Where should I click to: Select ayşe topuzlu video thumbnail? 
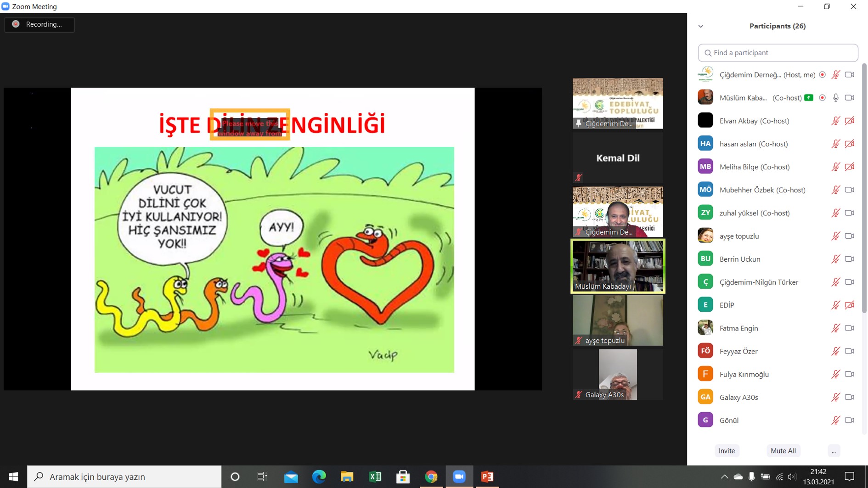[x=618, y=320]
